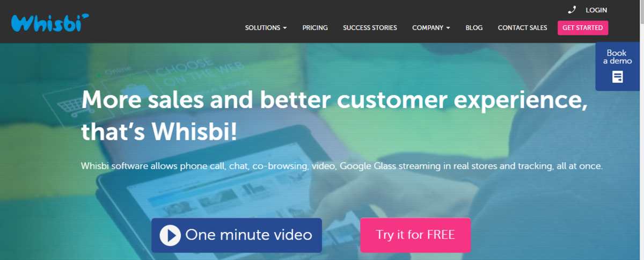644x260 pixels.
Task: Expand the caret arrow next to COMPANY
Action: pyautogui.click(x=448, y=28)
